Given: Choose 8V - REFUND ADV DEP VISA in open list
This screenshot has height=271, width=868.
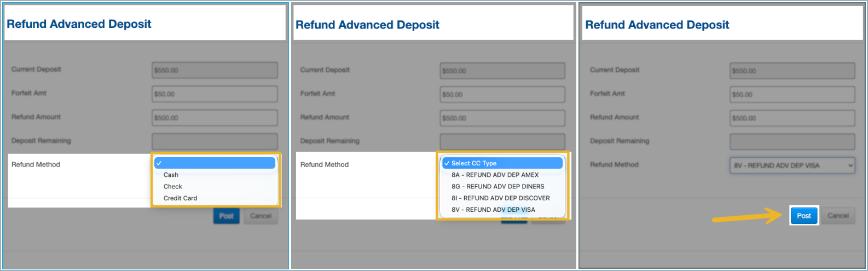Looking at the screenshot, I should (x=493, y=210).
